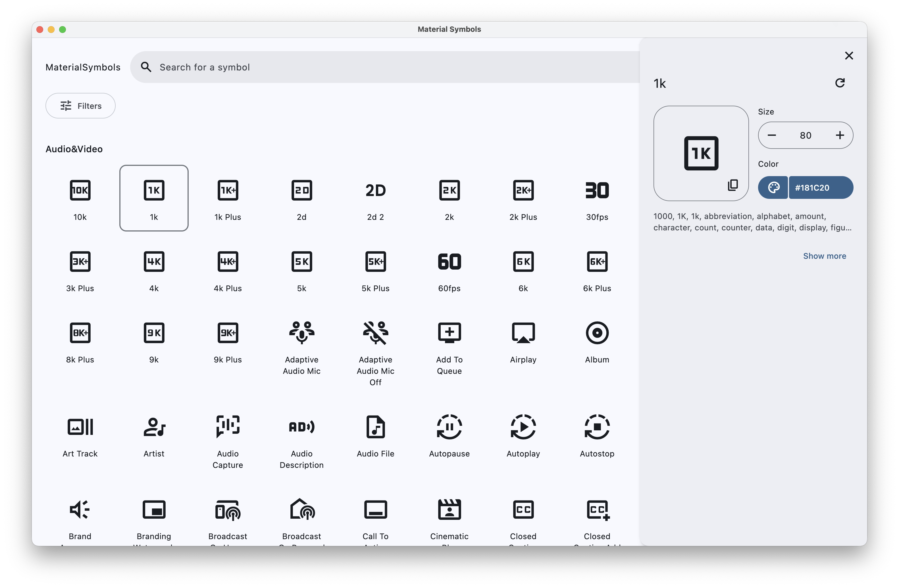The image size is (899, 588).
Task: Select the Call To Action symbol
Action: click(x=375, y=516)
